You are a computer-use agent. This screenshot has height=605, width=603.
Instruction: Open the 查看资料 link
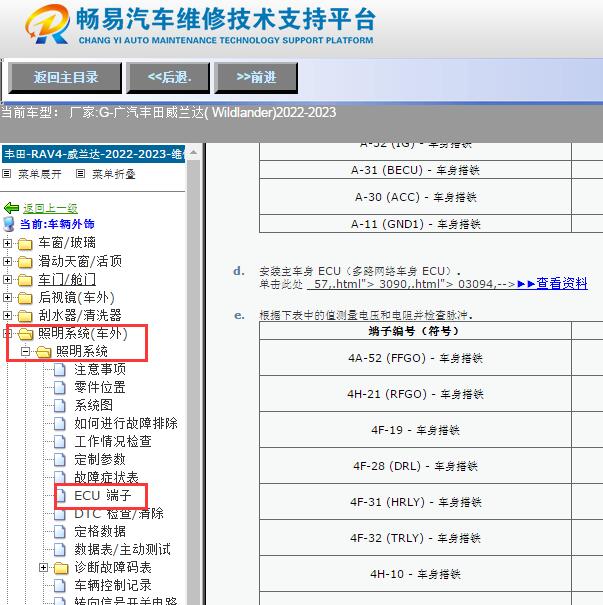pyautogui.click(x=562, y=284)
